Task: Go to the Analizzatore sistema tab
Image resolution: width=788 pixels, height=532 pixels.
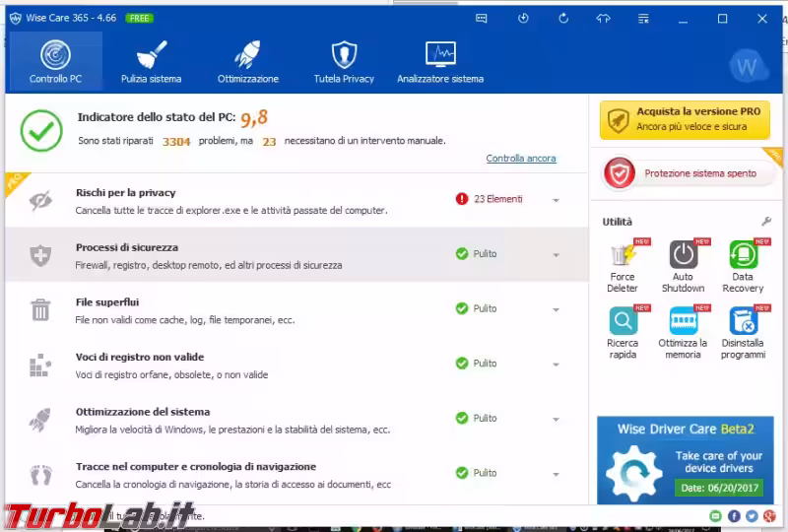Action: [x=440, y=62]
